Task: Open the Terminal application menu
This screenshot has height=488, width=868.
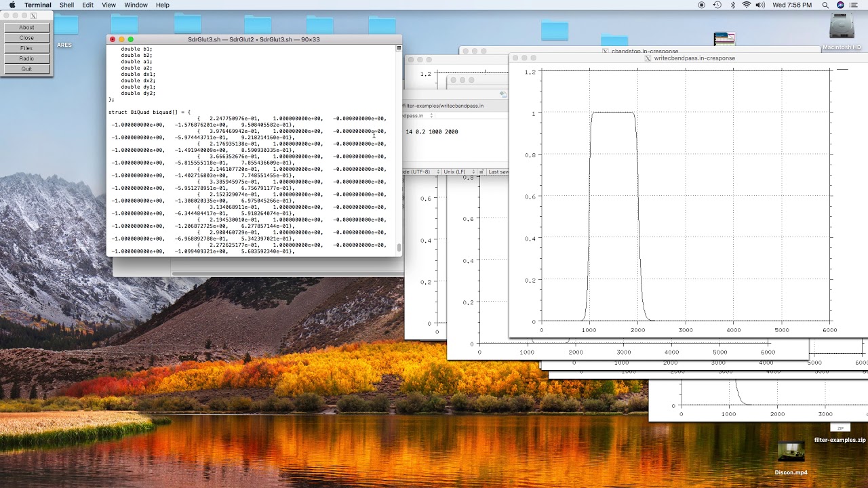Action: pos(38,5)
